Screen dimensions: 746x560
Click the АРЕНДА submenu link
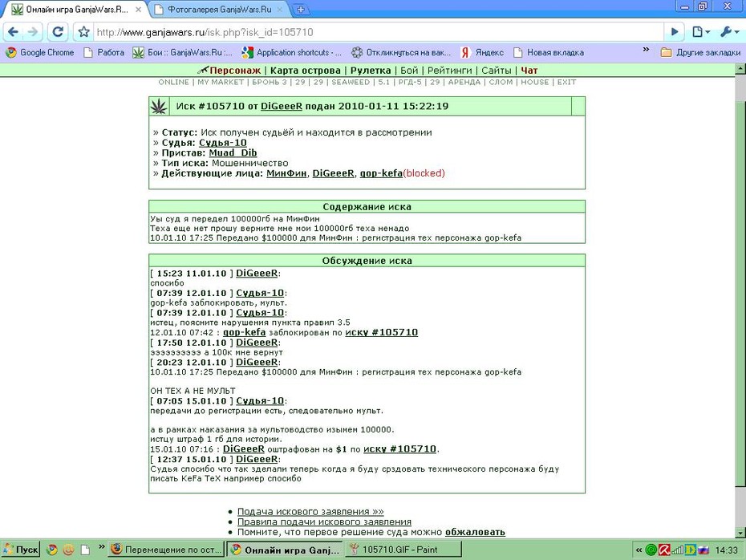[464, 82]
